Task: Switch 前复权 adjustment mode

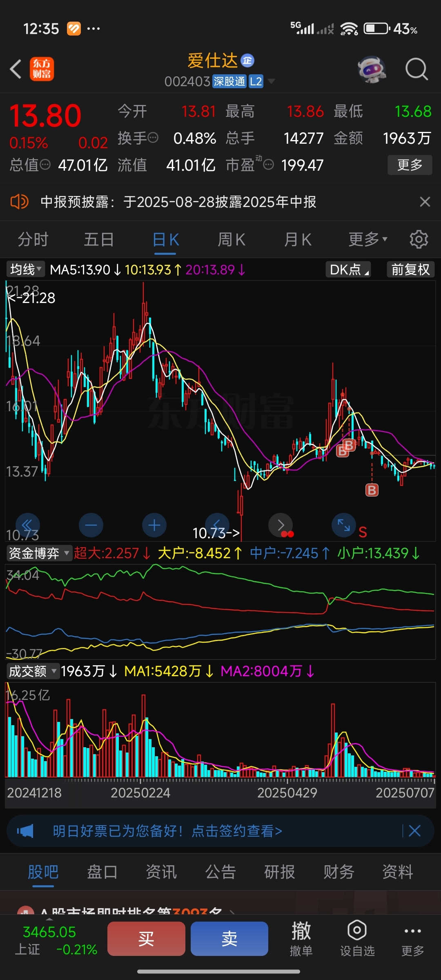Action: coord(410,269)
